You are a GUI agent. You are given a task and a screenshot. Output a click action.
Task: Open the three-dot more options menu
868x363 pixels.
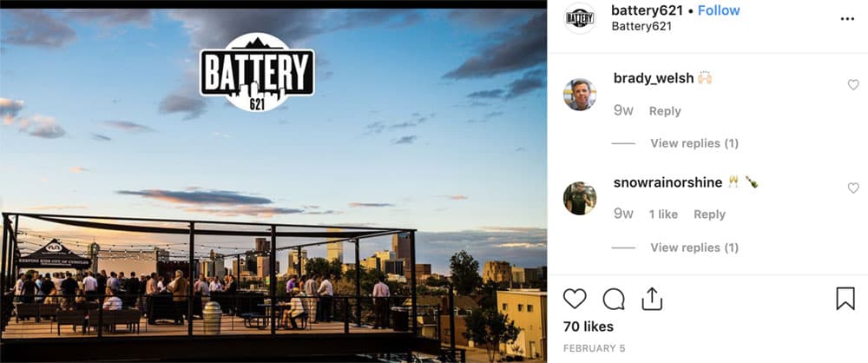click(x=847, y=19)
